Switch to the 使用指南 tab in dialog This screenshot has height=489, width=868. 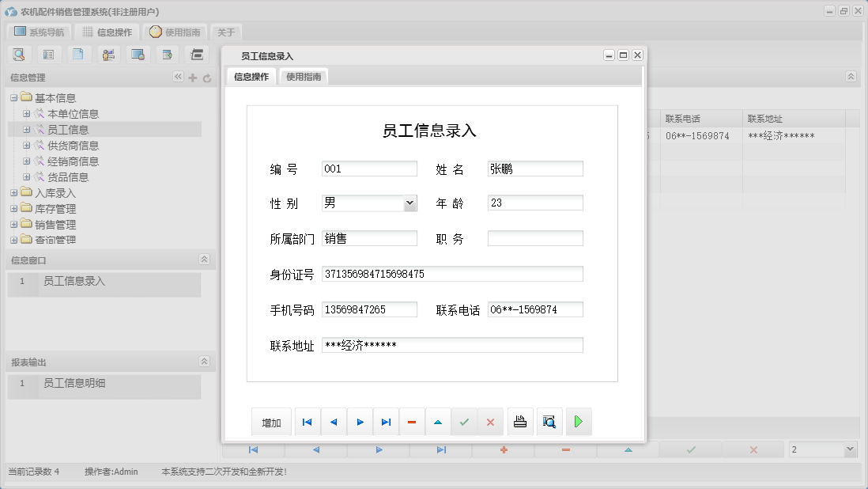point(304,78)
